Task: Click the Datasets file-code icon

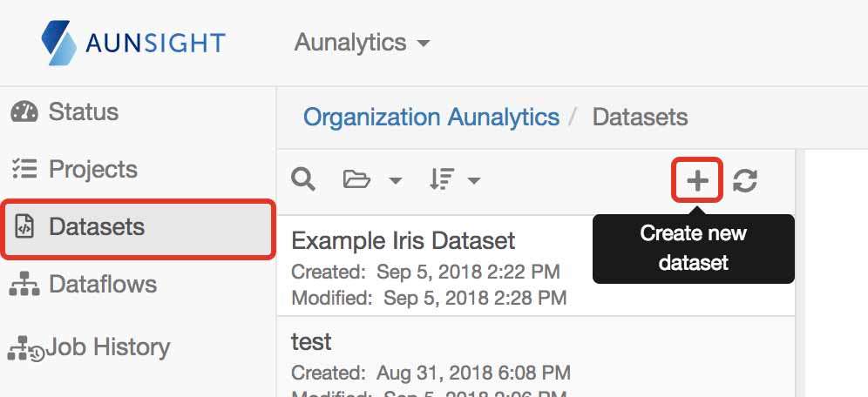Action: (x=24, y=227)
